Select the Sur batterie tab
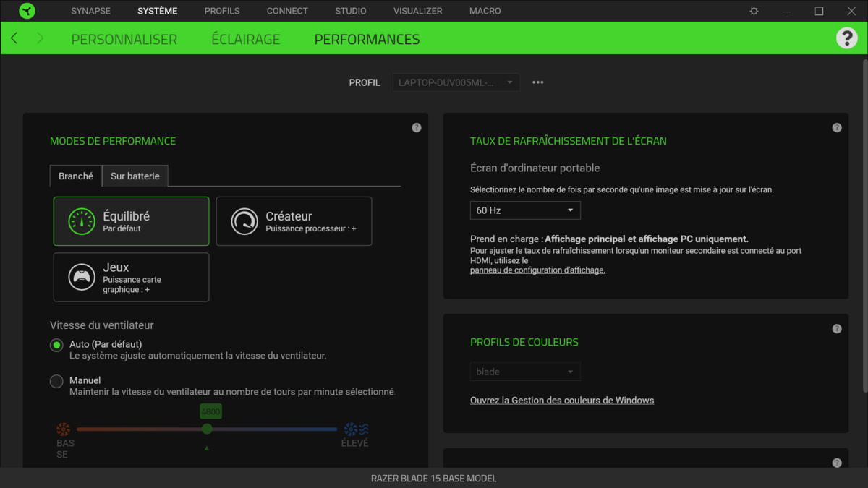 point(135,176)
